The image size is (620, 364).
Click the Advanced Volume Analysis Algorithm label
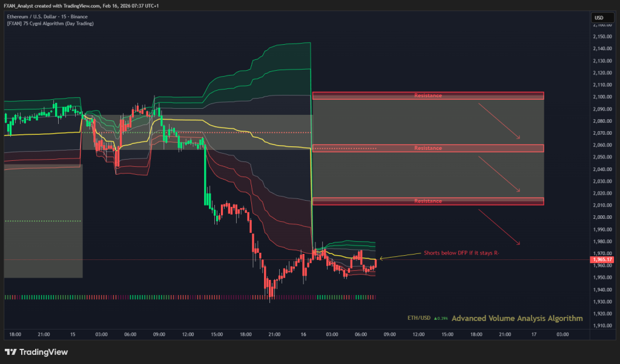[517, 318]
